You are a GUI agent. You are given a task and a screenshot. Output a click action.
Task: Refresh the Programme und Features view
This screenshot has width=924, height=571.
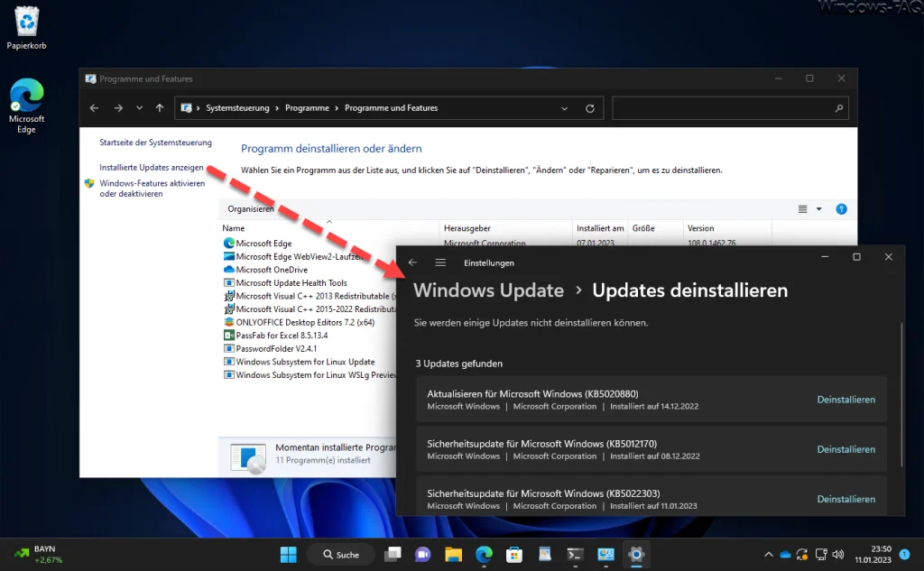click(590, 108)
